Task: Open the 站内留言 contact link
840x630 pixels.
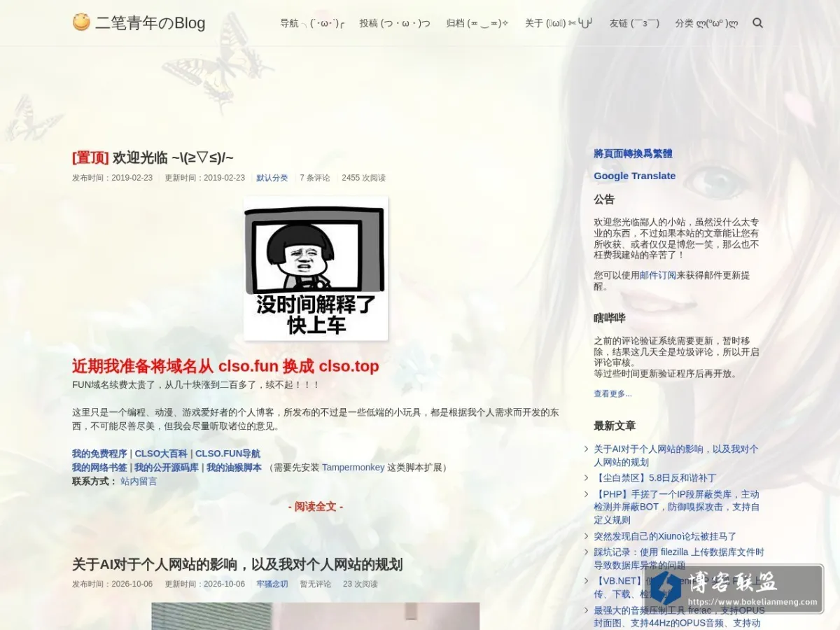Action: tap(139, 482)
